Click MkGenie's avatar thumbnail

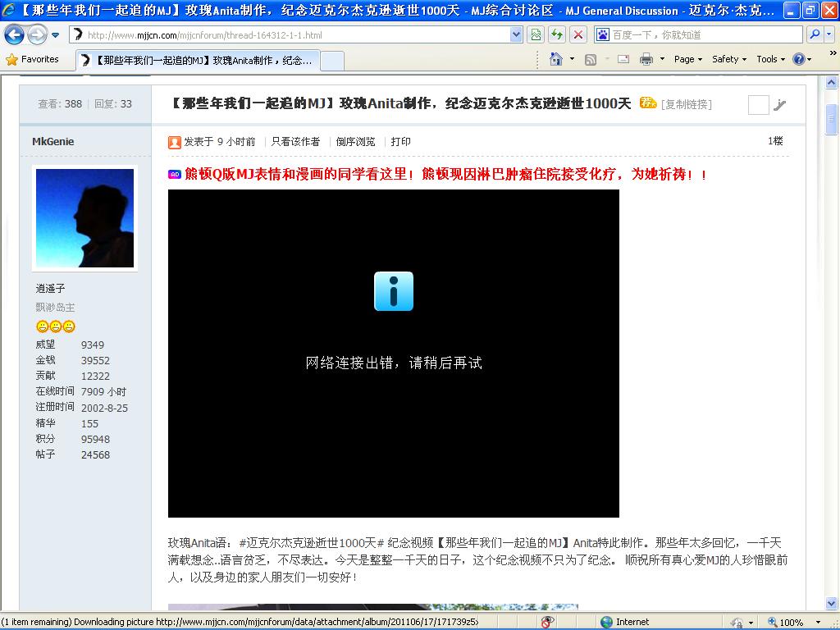(84, 218)
